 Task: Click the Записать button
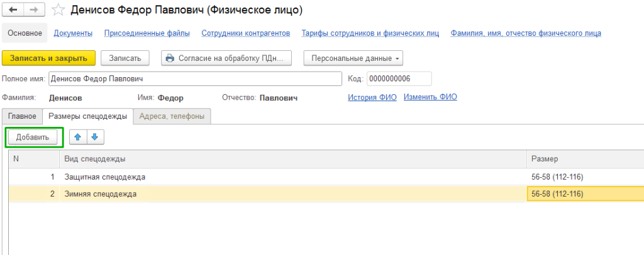[x=125, y=58]
